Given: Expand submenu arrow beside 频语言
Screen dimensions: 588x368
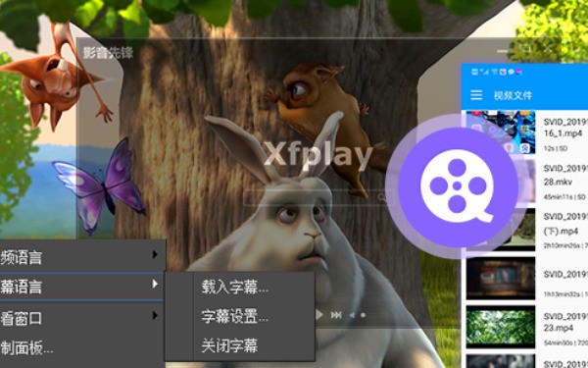Looking at the screenshot, I should 155,254.
